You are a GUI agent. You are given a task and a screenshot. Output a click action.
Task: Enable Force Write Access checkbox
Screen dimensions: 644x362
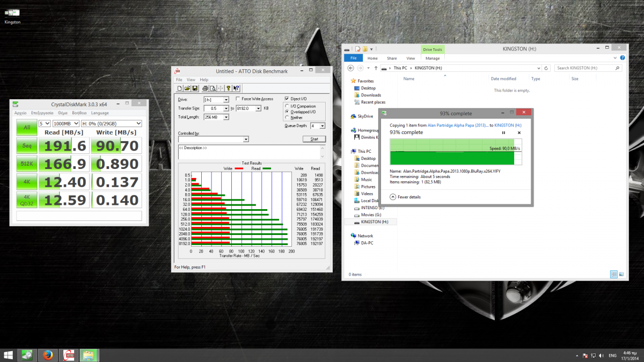(x=238, y=99)
